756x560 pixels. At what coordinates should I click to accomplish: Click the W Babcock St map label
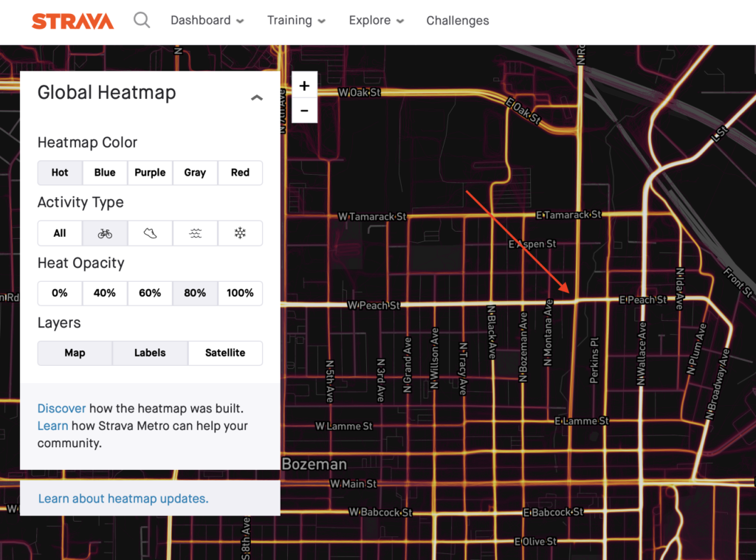click(x=381, y=512)
